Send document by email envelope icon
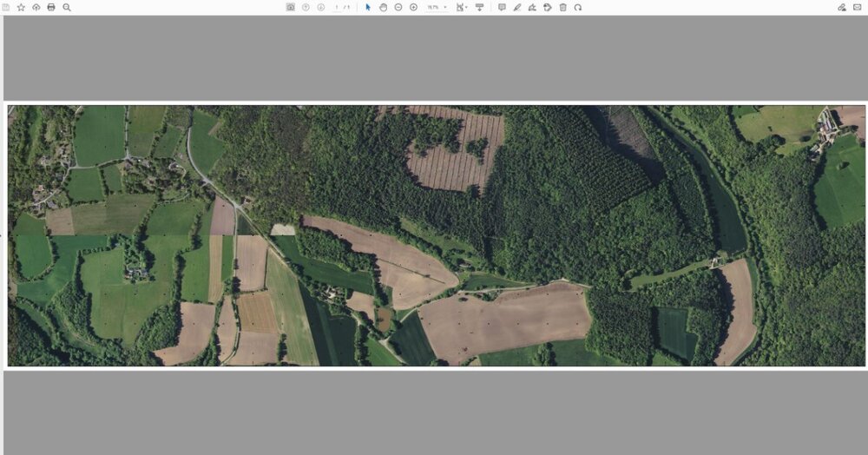This screenshot has height=455, width=868. 857,7
